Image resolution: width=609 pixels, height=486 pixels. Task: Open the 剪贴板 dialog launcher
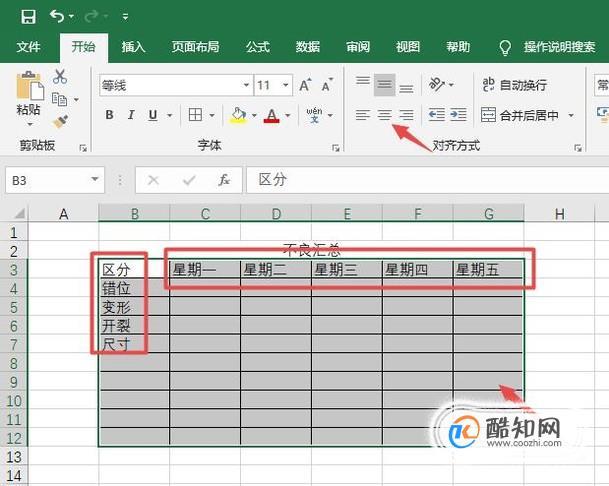[x=83, y=148]
